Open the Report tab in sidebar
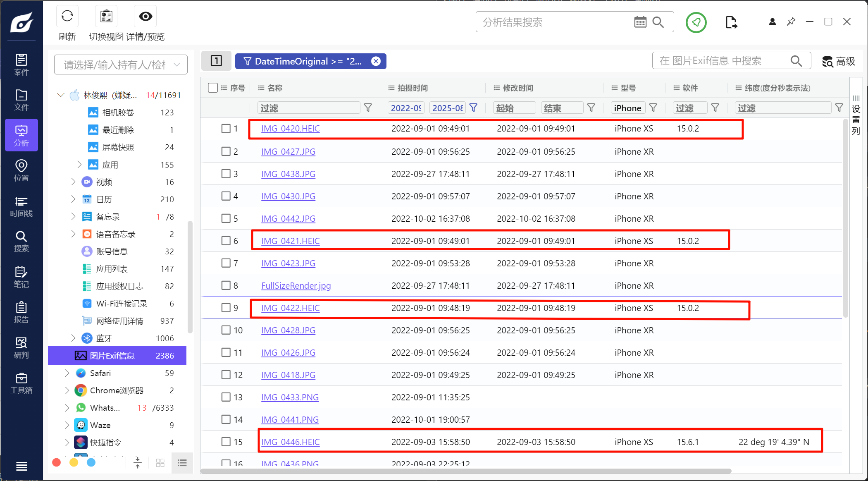 coord(21,312)
